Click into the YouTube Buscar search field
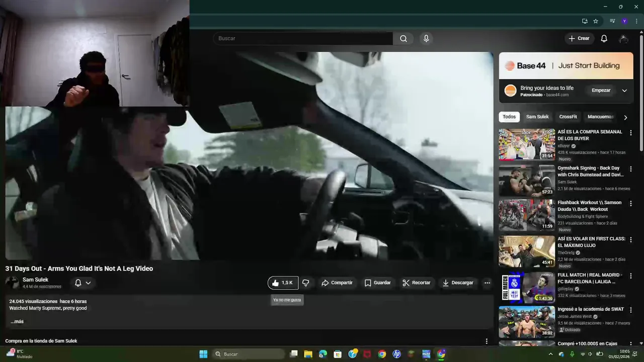The height and width of the screenshot is (362, 644). pos(303,39)
